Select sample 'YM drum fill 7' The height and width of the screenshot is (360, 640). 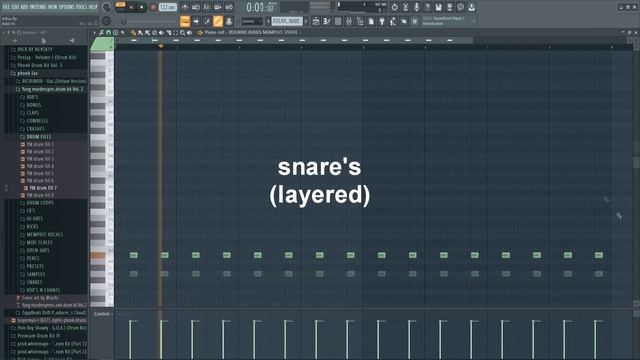coord(43,188)
